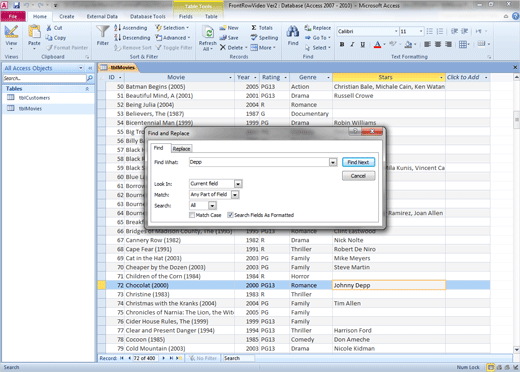520x372 pixels.
Task: Apply Italic text formatting
Action: (352, 44)
